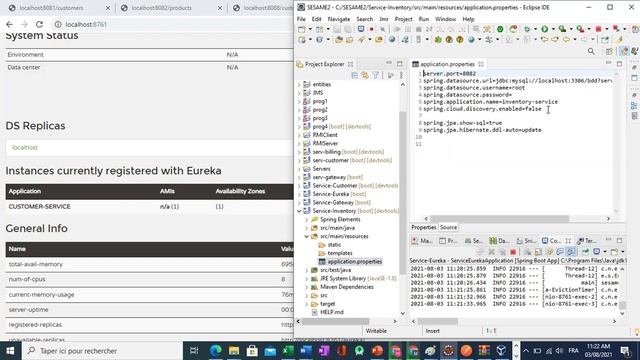The image size is (640, 360).
Task: Maximize the Console view
Action: 619,240
